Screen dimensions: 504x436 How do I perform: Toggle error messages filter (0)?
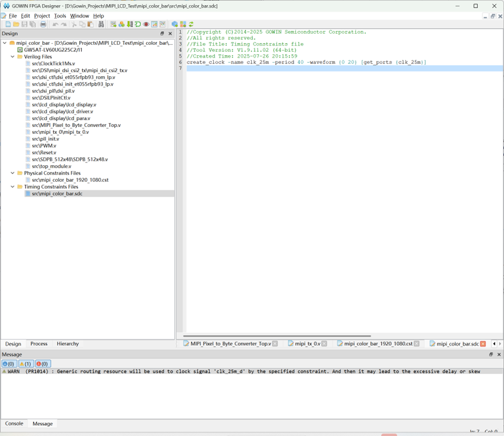43,364
